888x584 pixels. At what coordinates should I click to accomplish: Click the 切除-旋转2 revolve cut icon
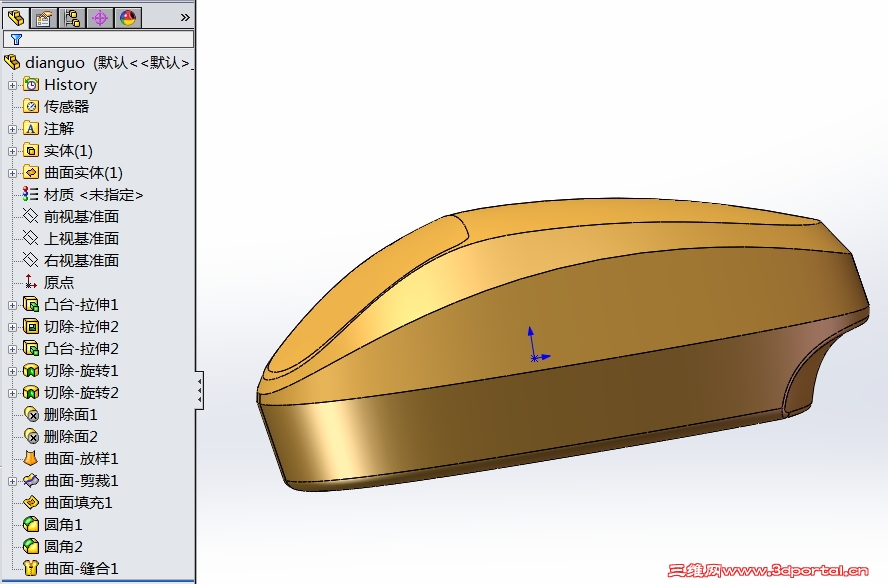pos(31,393)
